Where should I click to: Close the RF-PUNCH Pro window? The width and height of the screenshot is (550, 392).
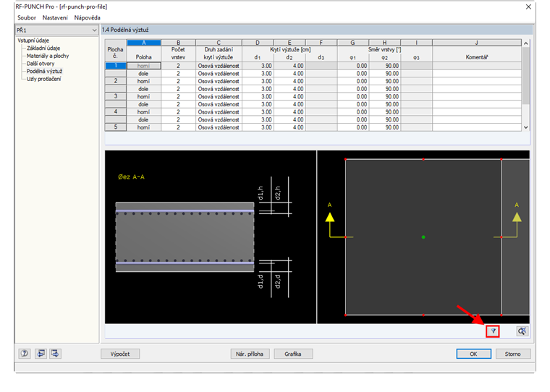pyautogui.click(x=528, y=7)
